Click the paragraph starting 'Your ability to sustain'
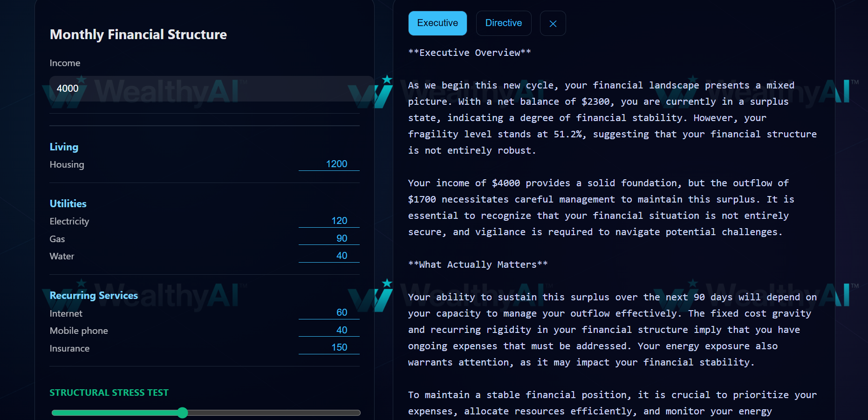Viewport: 868px width, 420px height. tap(612, 330)
